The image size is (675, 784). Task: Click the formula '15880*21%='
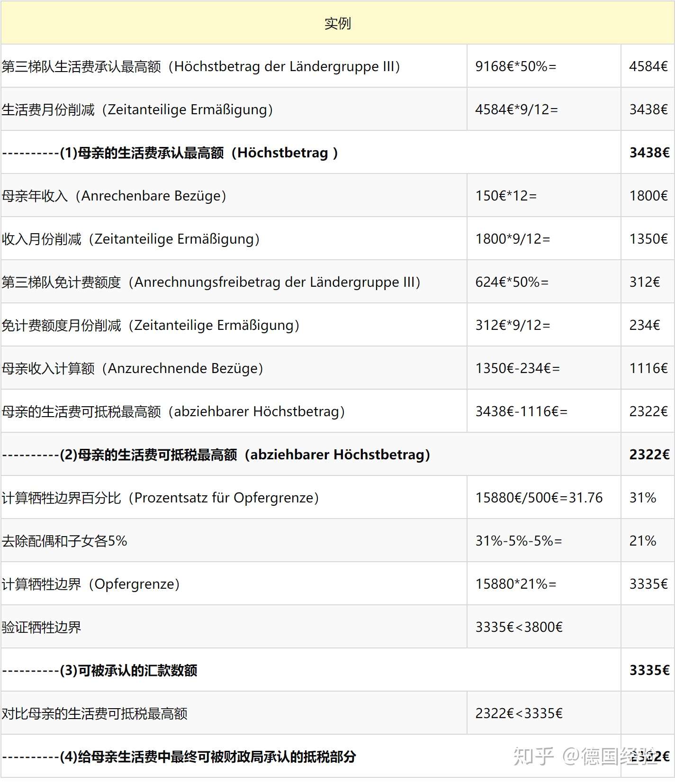coord(516,584)
